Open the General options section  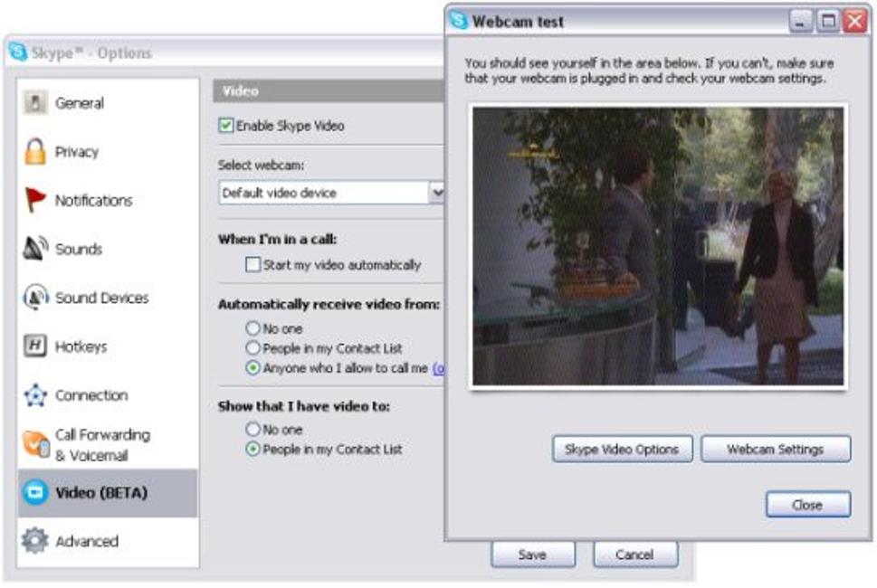pyautogui.click(x=108, y=103)
